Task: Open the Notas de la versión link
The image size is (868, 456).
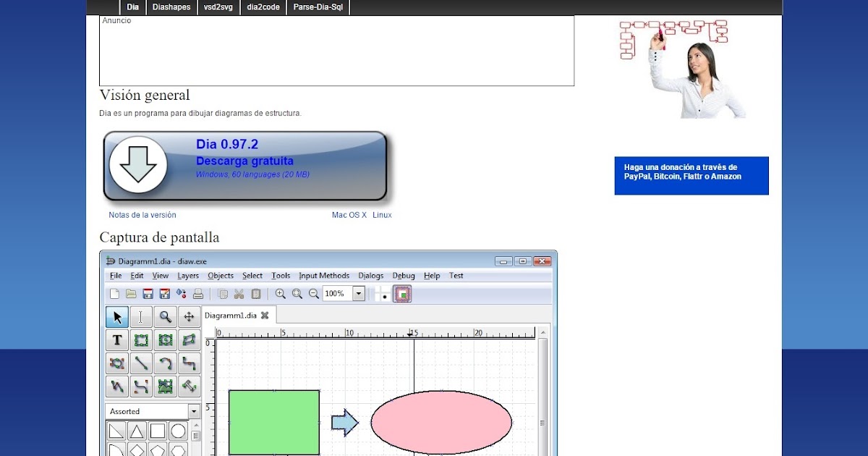Action: tap(142, 215)
